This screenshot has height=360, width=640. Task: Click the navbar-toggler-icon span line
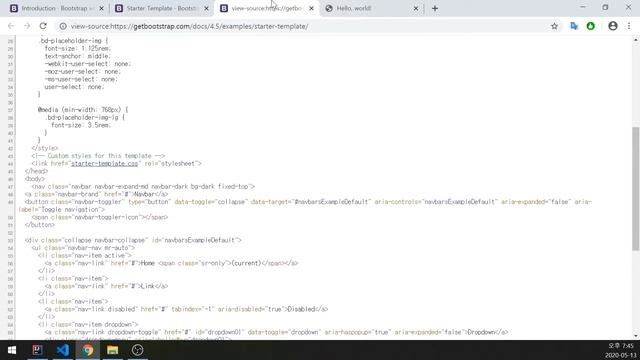point(100,217)
